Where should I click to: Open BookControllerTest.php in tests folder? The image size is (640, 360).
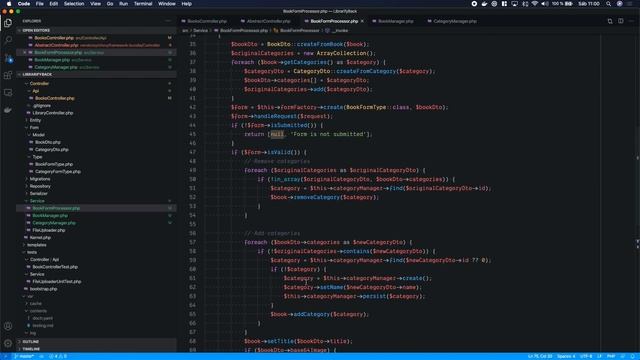pos(55,267)
